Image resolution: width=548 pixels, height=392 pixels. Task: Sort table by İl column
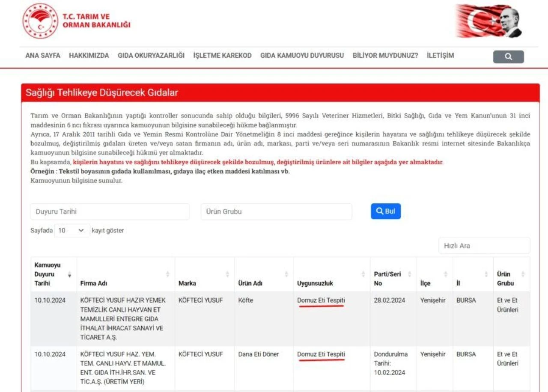[486, 275]
